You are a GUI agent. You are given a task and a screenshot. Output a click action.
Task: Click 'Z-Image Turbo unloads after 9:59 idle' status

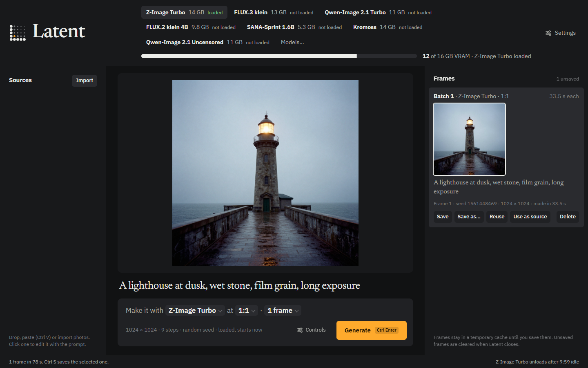pos(537,362)
